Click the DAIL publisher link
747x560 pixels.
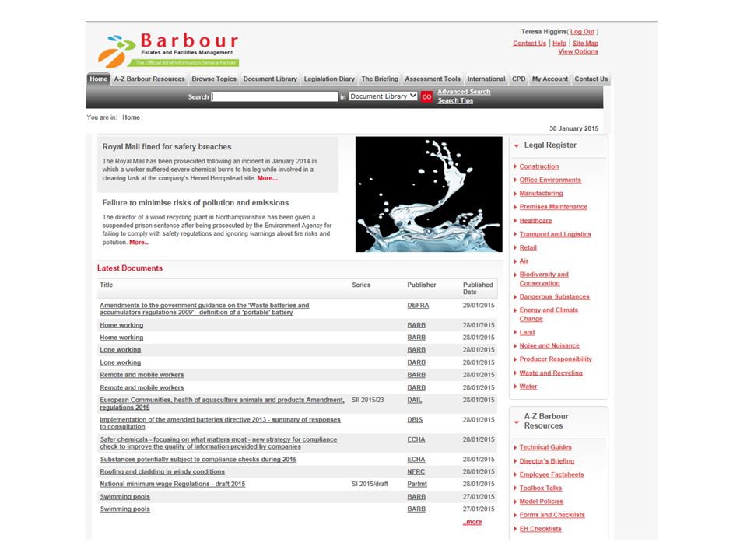coord(415,400)
